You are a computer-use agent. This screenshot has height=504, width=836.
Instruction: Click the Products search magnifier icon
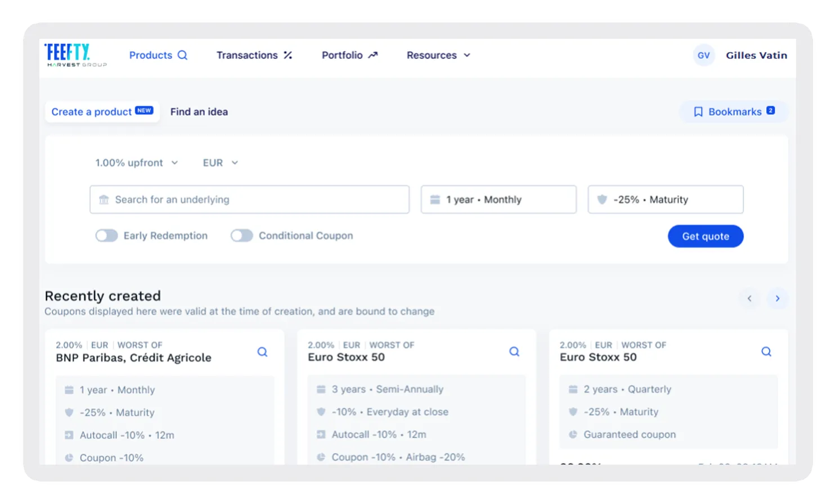pyautogui.click(x=182, y=55)
